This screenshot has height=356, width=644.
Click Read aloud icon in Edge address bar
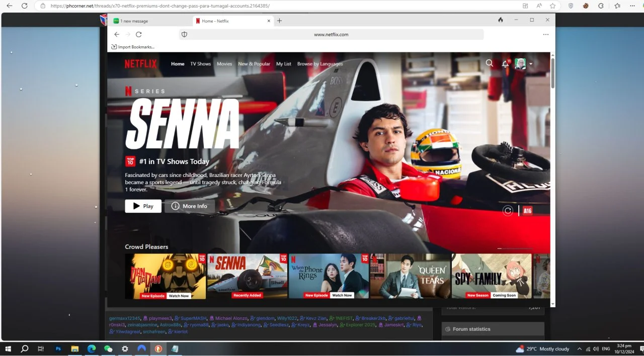click(539, 6)
